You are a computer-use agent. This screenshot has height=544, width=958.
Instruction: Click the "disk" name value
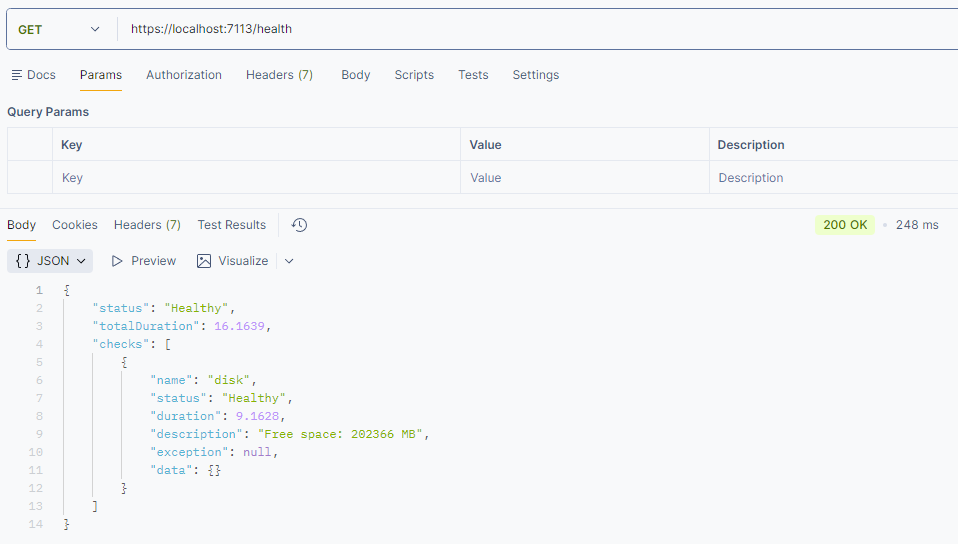[229, 380]
